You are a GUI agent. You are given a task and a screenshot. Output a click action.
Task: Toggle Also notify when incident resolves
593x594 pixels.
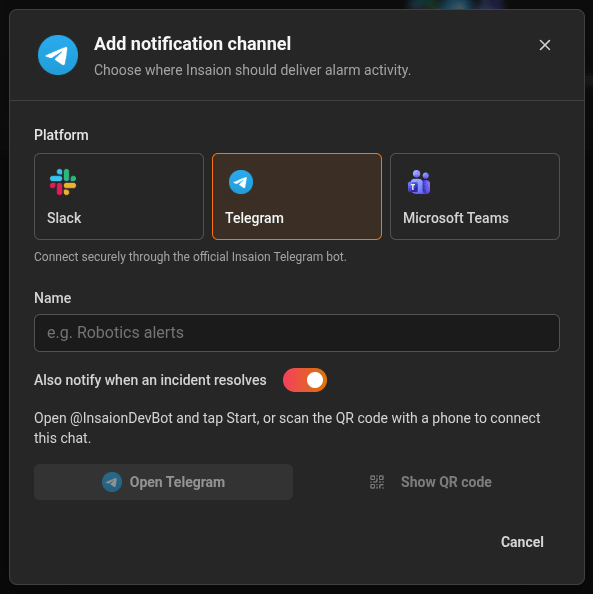[x=305, y=380]
